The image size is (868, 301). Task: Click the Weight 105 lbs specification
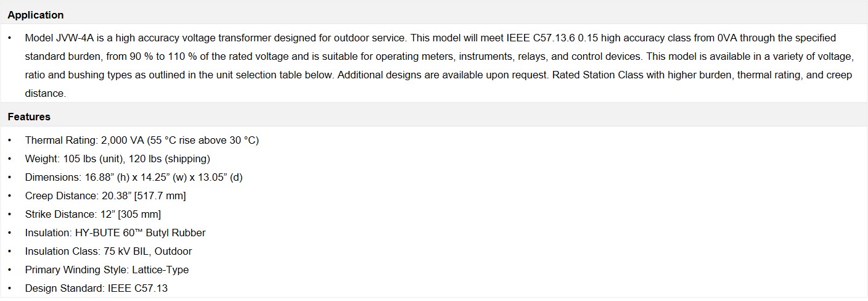tap(117, 159)
